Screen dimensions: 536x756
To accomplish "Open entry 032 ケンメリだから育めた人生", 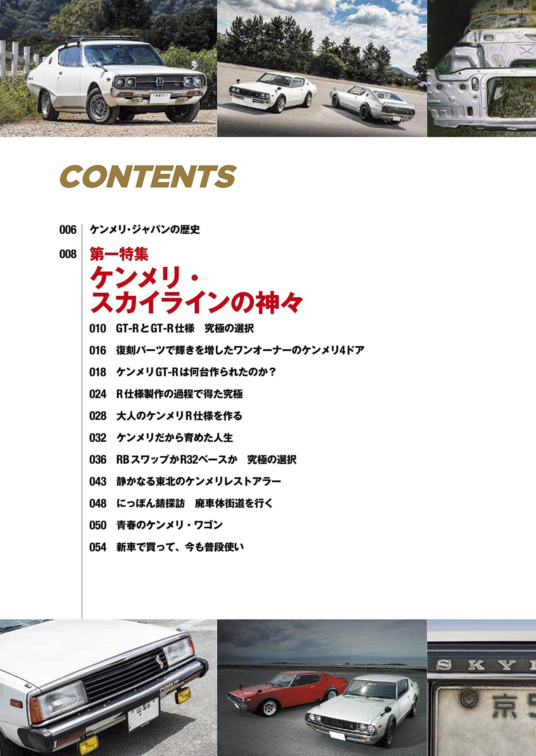I will [174, 438].
